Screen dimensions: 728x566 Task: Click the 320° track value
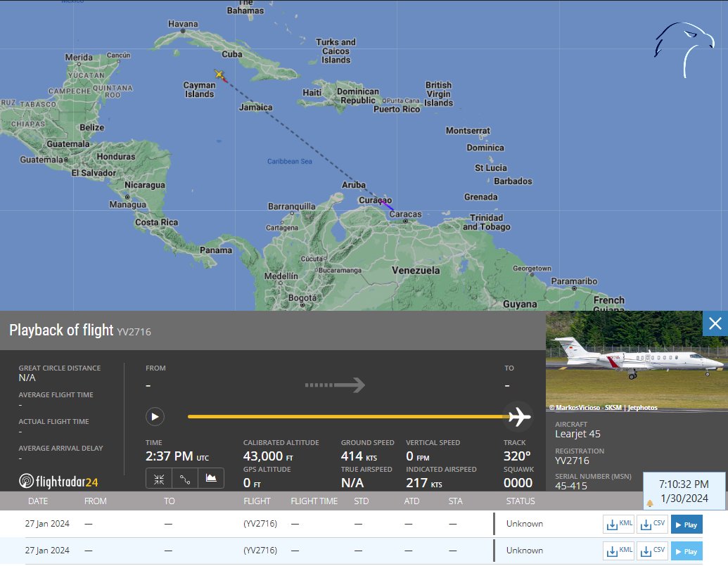[x=517, y=456]
